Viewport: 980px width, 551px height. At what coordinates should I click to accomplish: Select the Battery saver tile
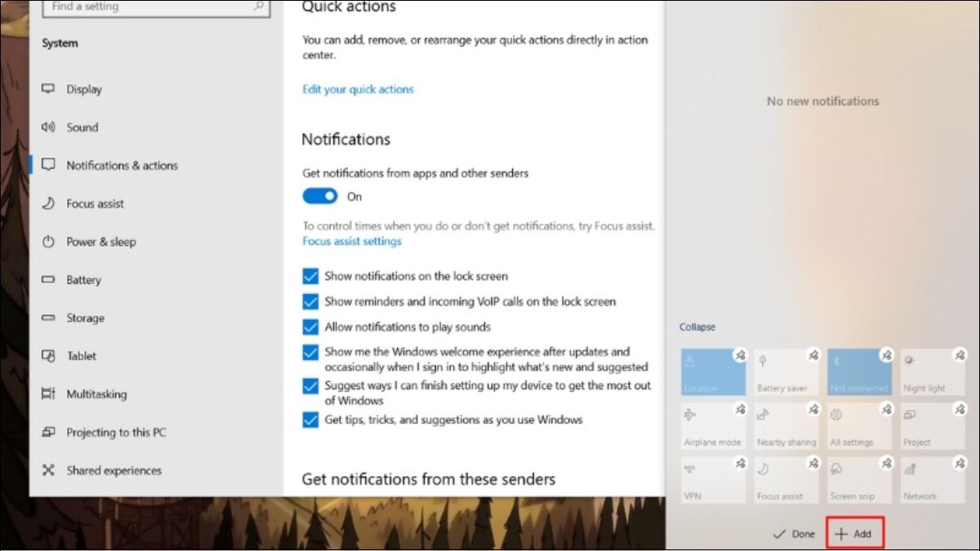(787, 372)
